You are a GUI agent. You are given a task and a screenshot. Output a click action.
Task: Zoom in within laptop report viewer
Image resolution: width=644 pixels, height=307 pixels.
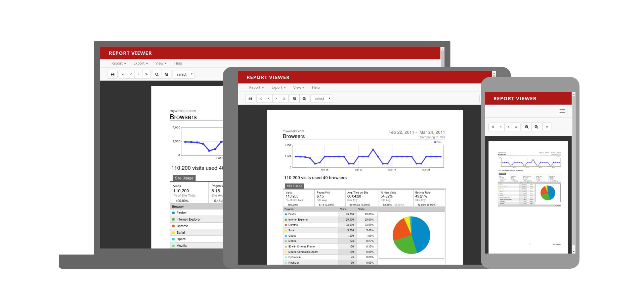167,74
